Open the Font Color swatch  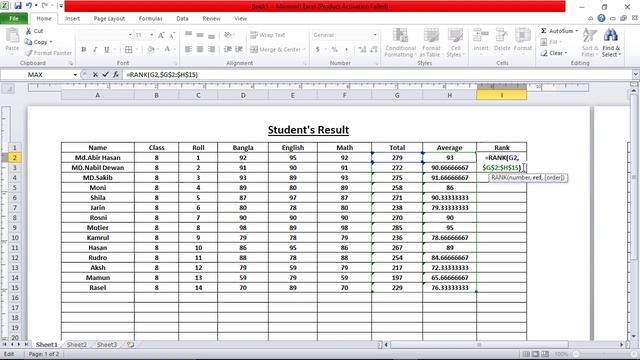tap(167, 49)
